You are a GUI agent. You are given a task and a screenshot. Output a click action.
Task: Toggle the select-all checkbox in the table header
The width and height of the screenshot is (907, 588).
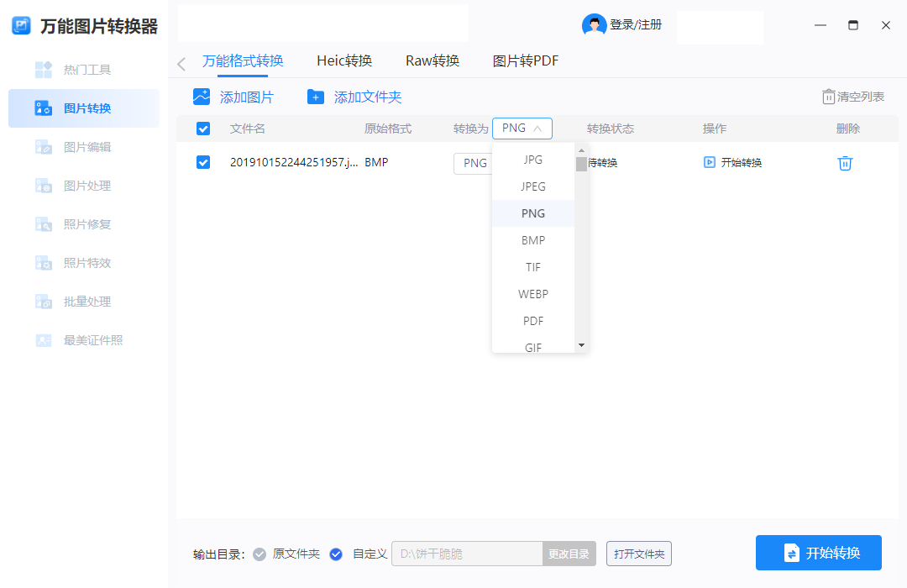[x=203, y=129]
